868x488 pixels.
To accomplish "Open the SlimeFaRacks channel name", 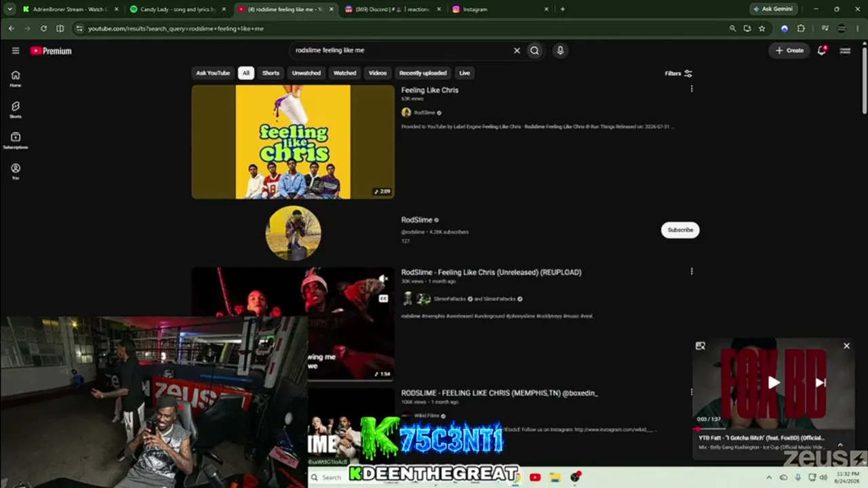I will tap(450, 299).
